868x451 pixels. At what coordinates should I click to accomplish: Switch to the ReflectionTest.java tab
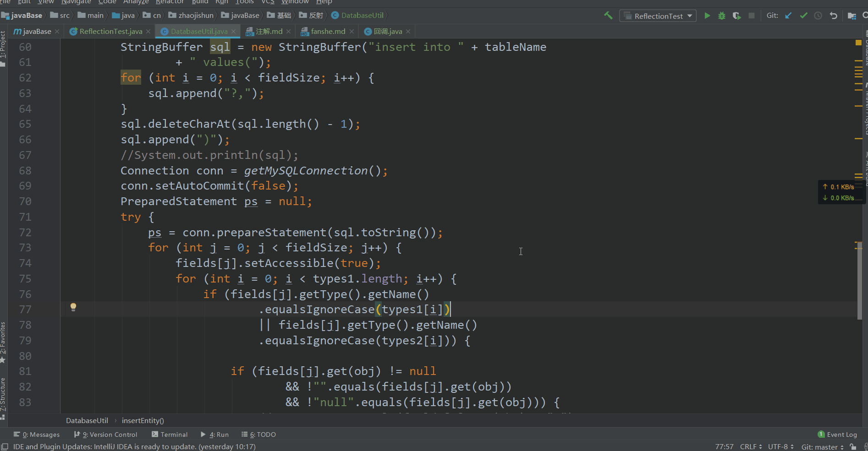click(x=110, y=32)
